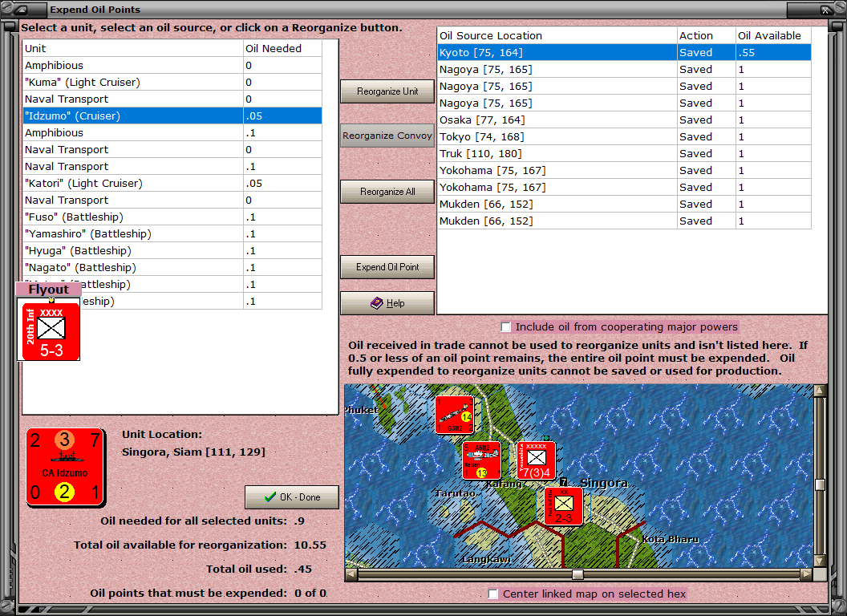The height and width of the screenshot is (616, 847).
Task: Close the Expend Oil Points window
Action: [825, 9]
